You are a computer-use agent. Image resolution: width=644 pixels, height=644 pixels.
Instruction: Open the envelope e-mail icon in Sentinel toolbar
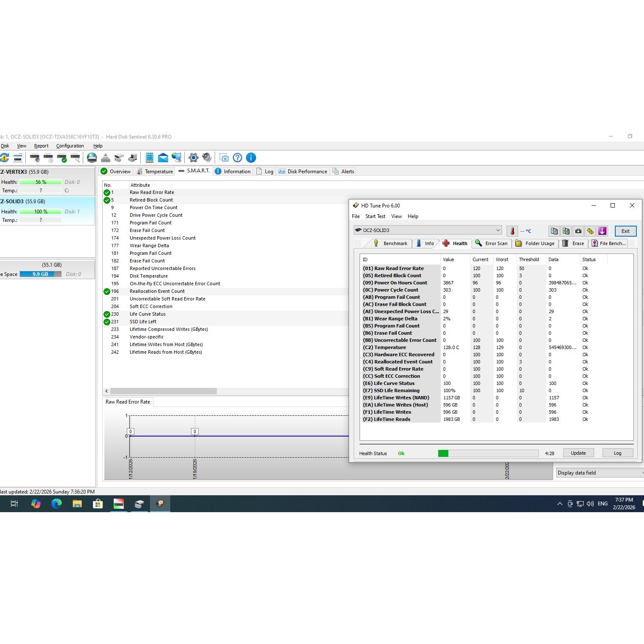point(163,158)
